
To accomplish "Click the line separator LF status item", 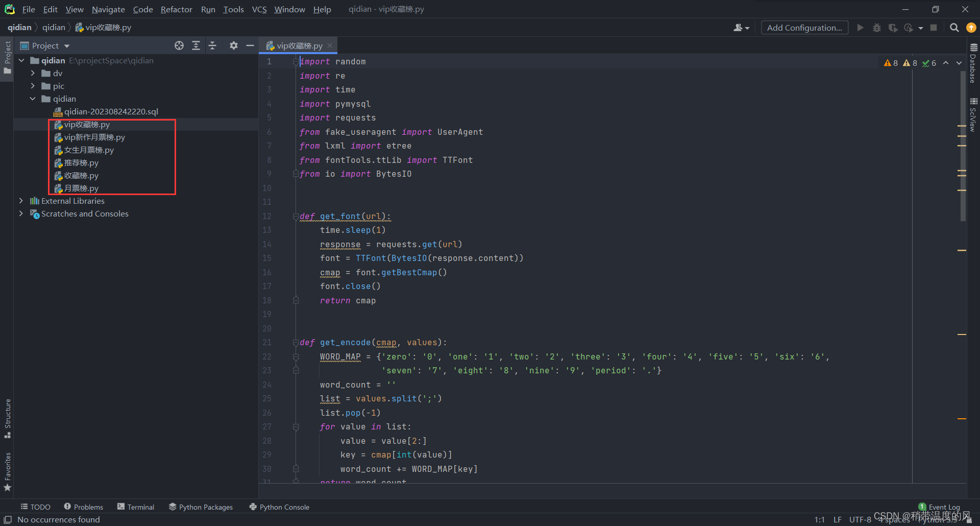I will point(838,519).
